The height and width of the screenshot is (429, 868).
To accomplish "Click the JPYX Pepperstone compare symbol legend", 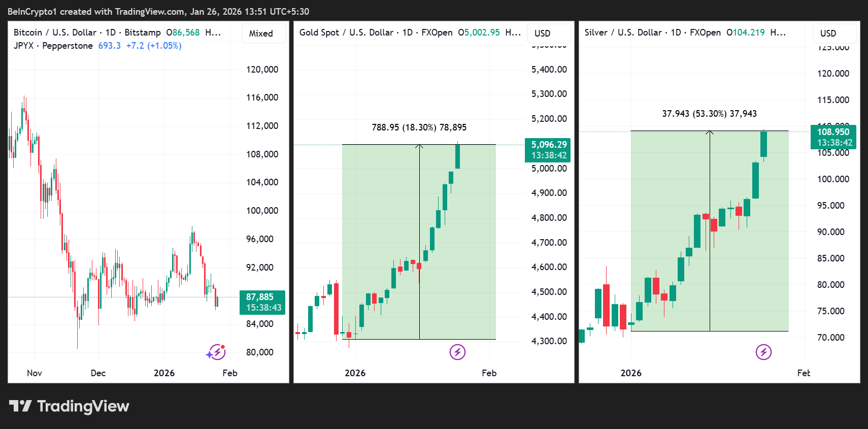I will pos(52,45).
